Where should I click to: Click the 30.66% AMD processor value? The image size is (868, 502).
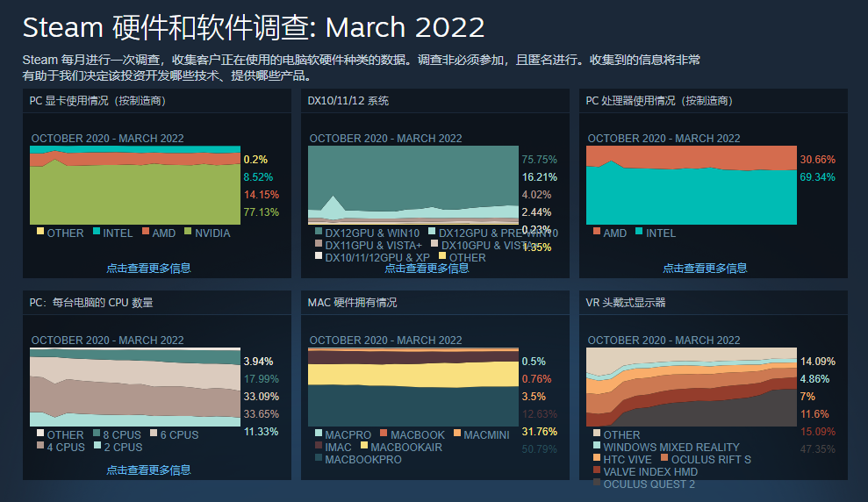tap(818, 160)
